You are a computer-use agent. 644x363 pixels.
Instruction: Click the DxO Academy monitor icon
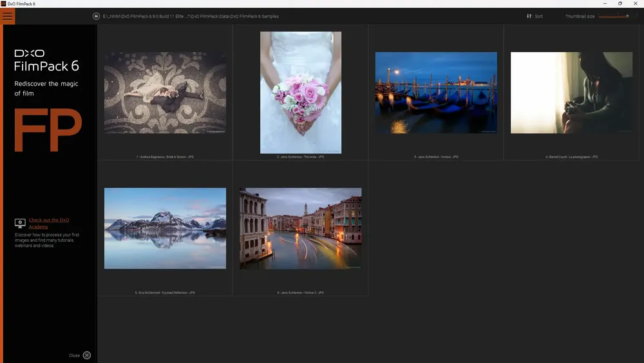pos(20,223)
